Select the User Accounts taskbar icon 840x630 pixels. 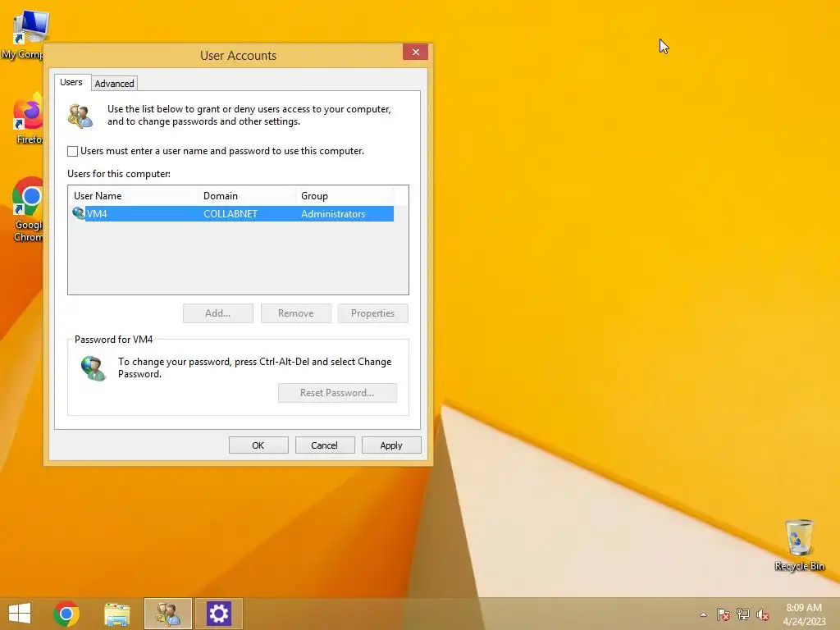(167, 614)
